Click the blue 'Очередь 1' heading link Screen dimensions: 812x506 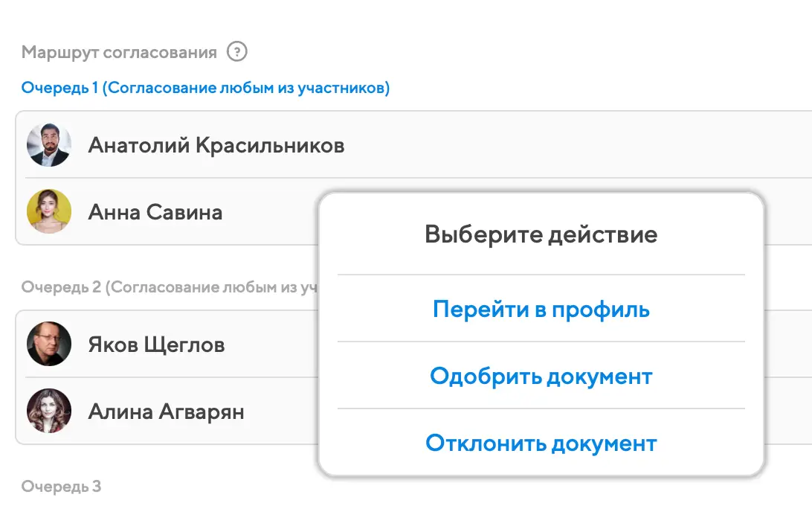(205, 88)
